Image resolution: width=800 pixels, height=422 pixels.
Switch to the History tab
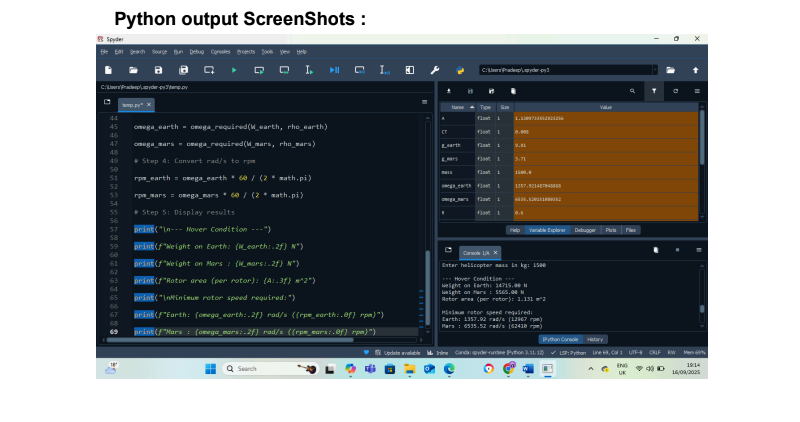pyautogui.click(x=595, y=339)
